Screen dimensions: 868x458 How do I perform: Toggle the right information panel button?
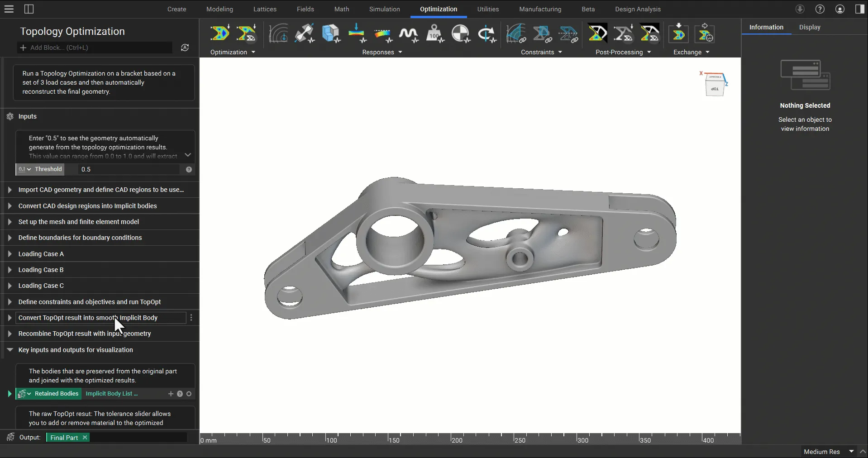[x=860, y=9]
